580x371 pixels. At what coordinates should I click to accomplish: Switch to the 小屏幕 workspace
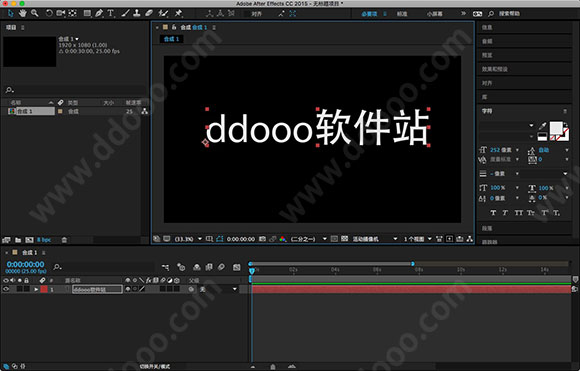coord(434,14)
